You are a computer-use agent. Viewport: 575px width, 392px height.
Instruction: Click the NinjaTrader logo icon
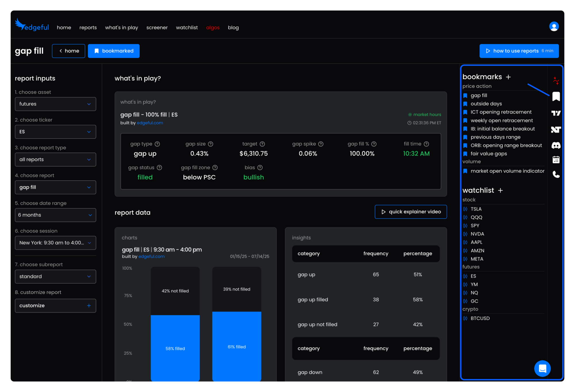pos(556,130)
